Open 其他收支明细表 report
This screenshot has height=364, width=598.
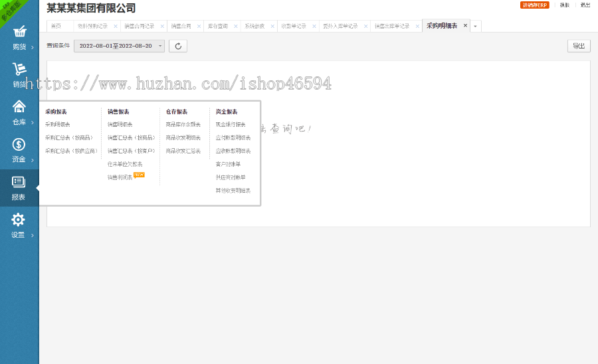[233, 191]
